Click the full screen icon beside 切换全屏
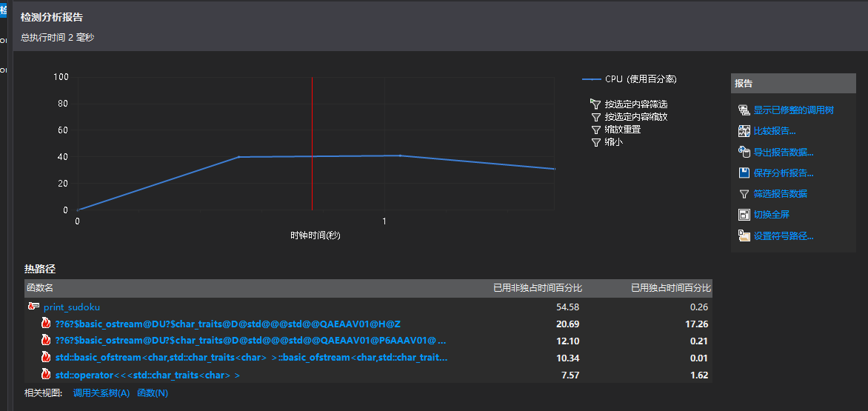 (744, 215)
